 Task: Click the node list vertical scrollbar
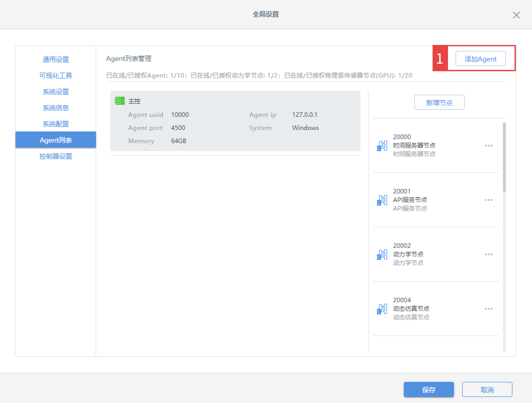point(504,157)
